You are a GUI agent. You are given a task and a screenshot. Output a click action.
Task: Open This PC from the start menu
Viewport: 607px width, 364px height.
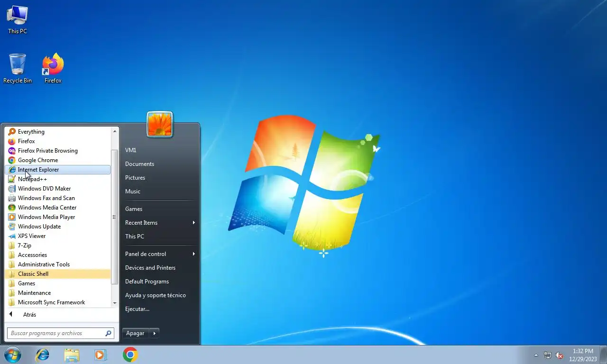pyautogui.click(x=159, y=237)
